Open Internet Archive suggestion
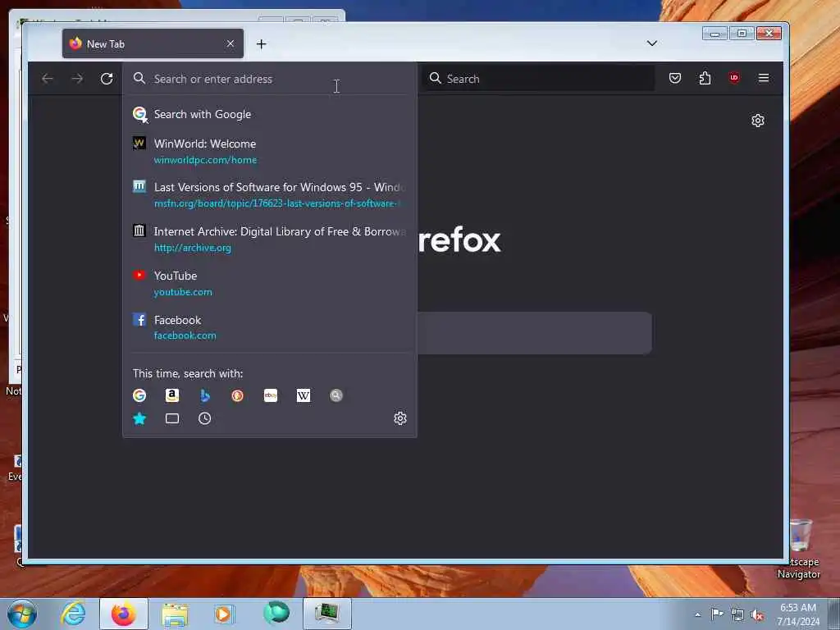840x630 pixels. point(269,239)
